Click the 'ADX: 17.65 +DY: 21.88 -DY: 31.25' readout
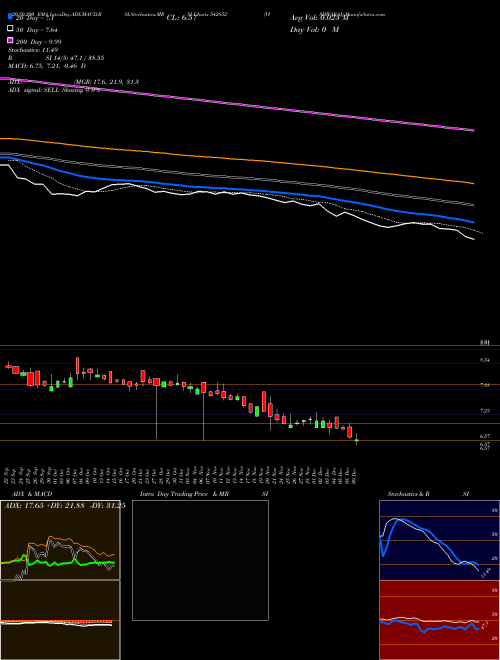The width and height of the screenshot is (500, 660). tap(65, 506)
